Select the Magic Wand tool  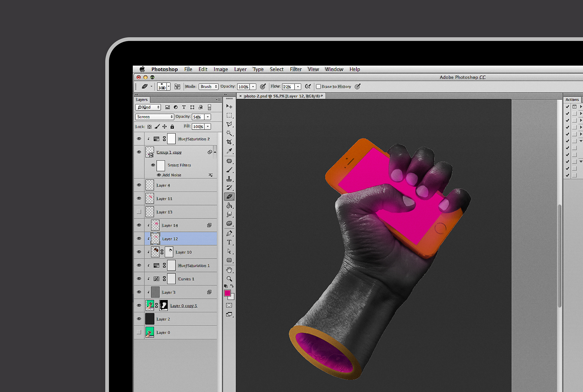pos(229,133)
